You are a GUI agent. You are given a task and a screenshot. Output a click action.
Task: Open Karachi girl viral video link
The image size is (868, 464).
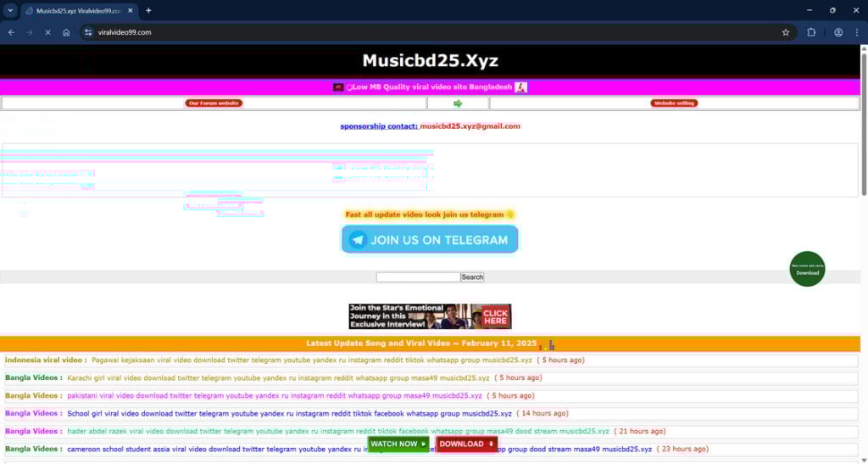point(278,377)
